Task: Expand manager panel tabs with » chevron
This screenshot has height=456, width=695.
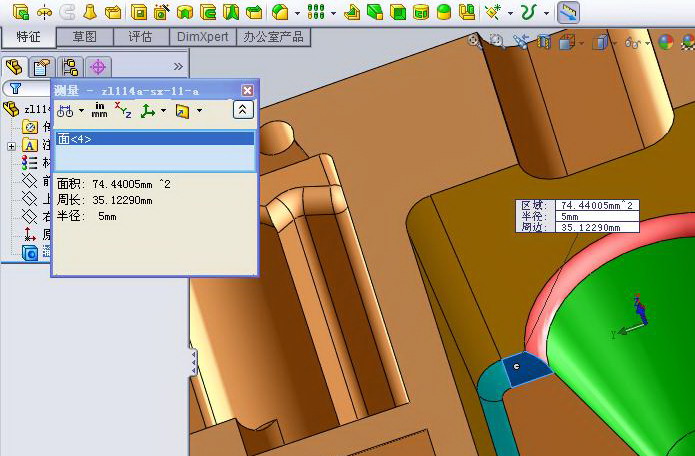Action: click(x=178, y=66)
